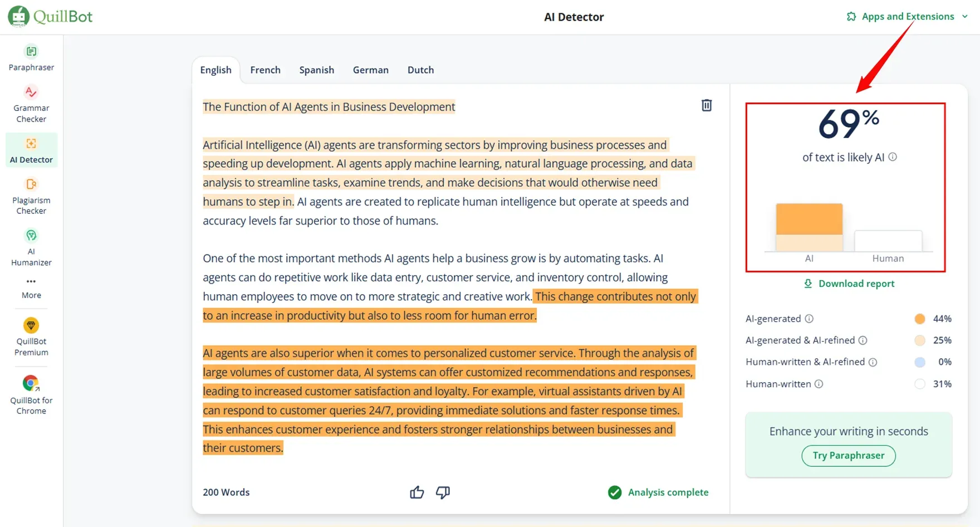Click the highlighted title 'The Function of AI Agents'
Screen dimensions: 980x527
[329, 107]
